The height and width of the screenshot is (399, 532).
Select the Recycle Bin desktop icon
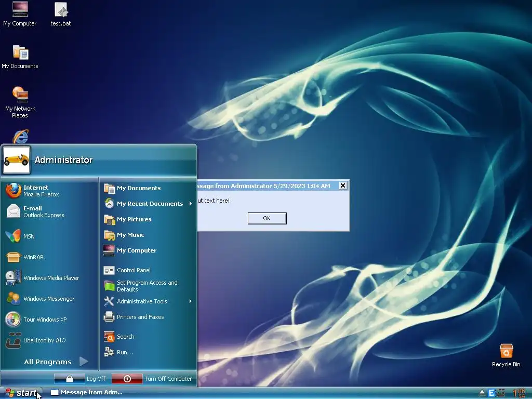[506, 355]
